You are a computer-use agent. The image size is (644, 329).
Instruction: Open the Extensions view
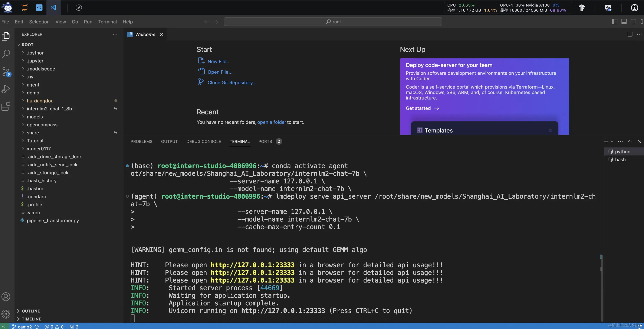(x=6, y=107)
